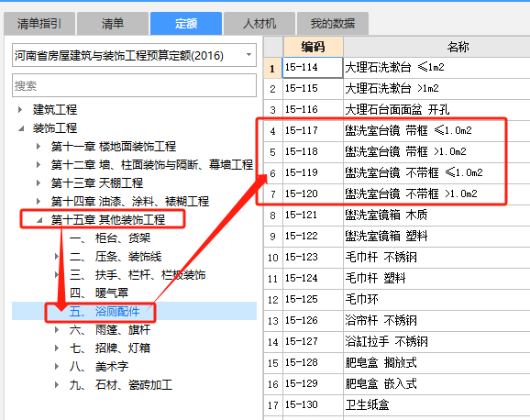
Task: Select 一、柜台、货架 node
Action: tap(110, 238)
